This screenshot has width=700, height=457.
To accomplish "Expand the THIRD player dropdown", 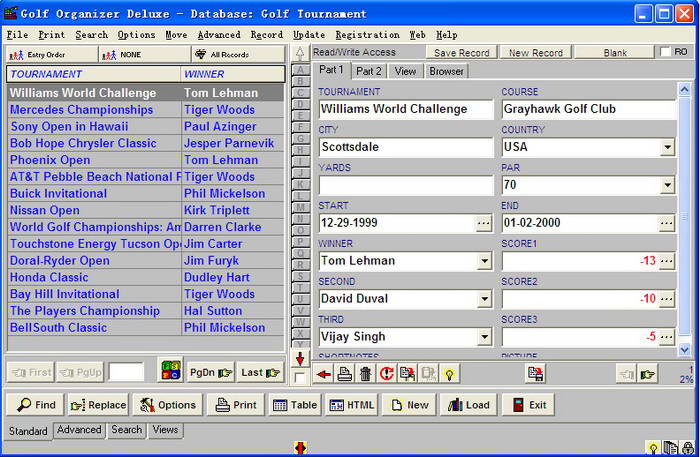I will (484, 337).
